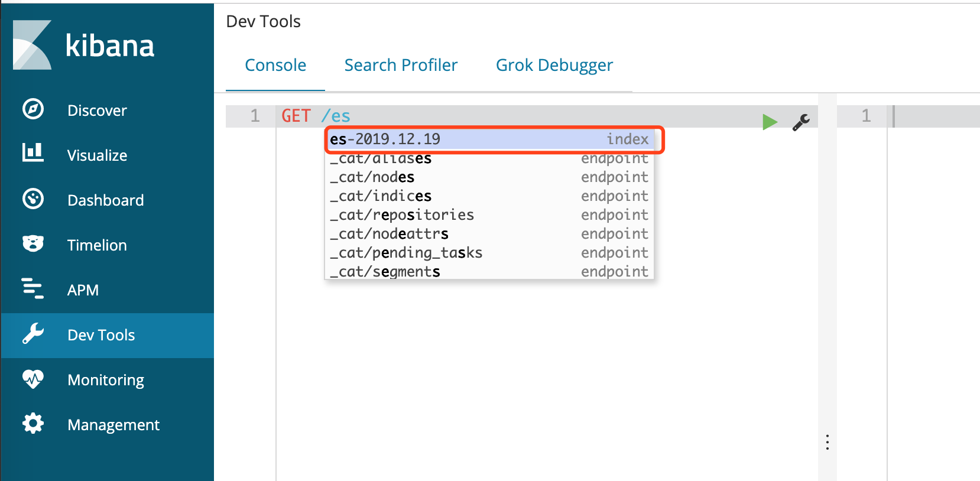Click the Timelion label in sidebar
The height and width of the screenshot is (481, 980).
[97, 245]
